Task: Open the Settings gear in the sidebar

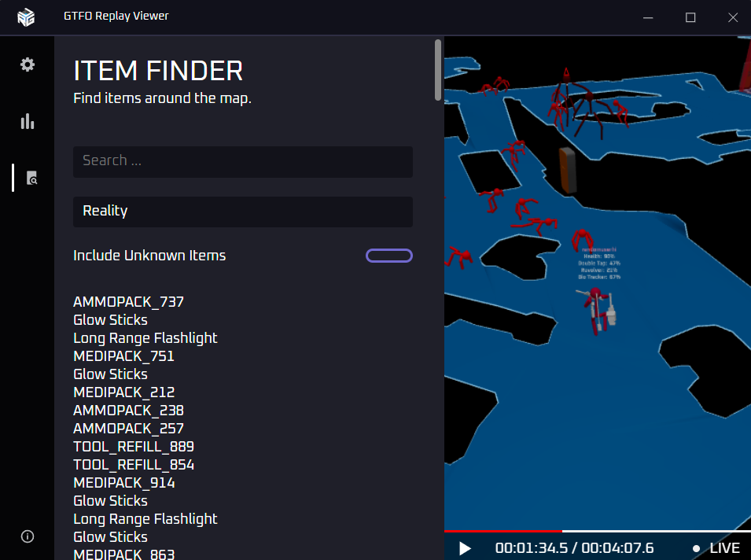Action: (28, 64)
